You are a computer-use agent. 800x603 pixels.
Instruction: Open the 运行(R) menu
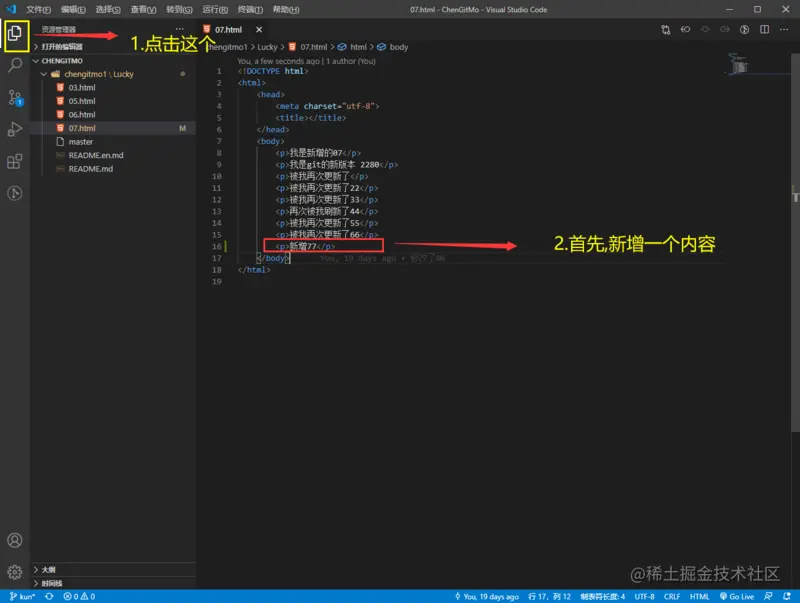(215, 10)
